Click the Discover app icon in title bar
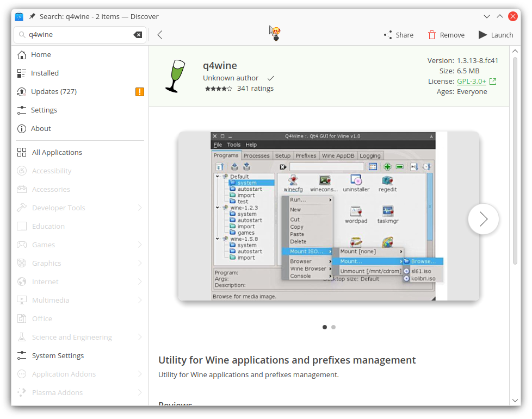This screenshot has height=419, width=532. tap(20, 16)
